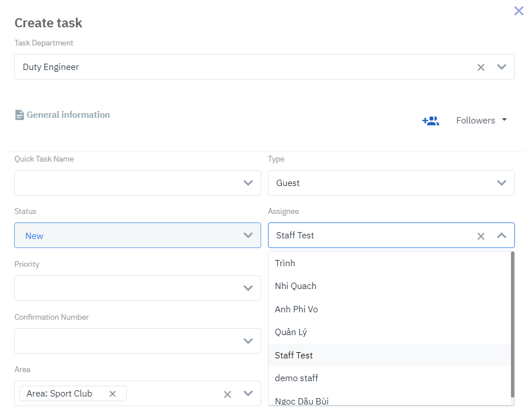
Task: Click the assignee list vertical scrollbar
Action: click(513, 324)
